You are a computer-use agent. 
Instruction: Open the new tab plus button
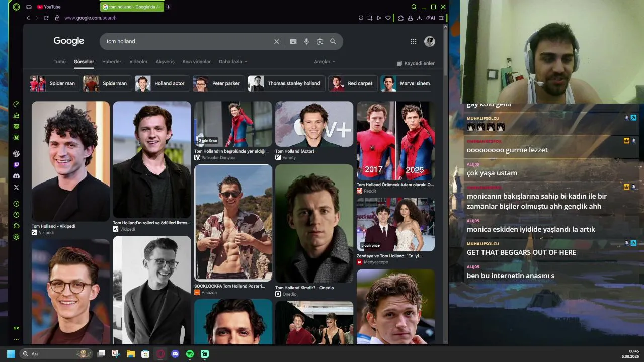tap(168, 7)
